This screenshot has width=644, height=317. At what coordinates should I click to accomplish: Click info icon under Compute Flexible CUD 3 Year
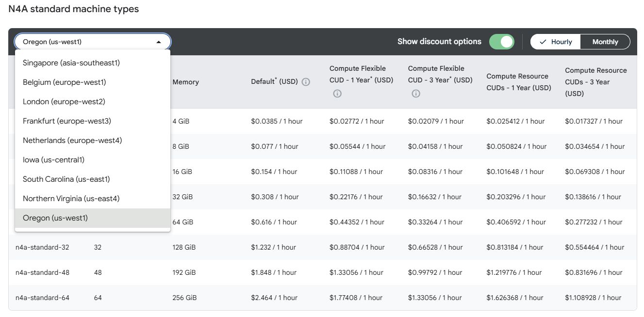416,94
